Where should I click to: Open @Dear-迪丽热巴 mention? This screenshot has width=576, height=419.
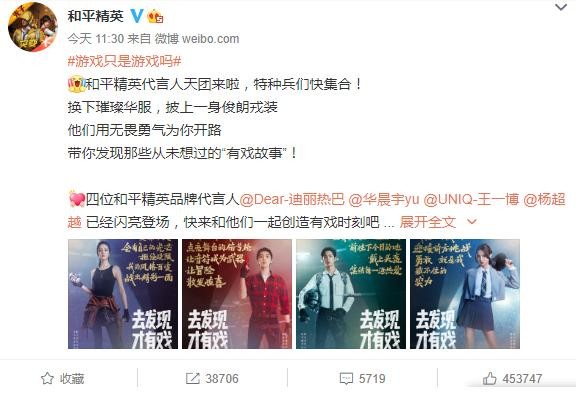292,199
